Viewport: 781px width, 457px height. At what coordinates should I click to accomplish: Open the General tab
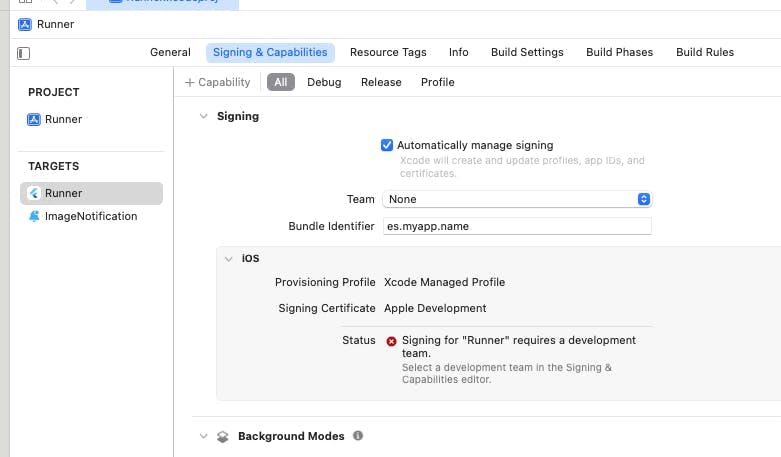coord(170,52)
